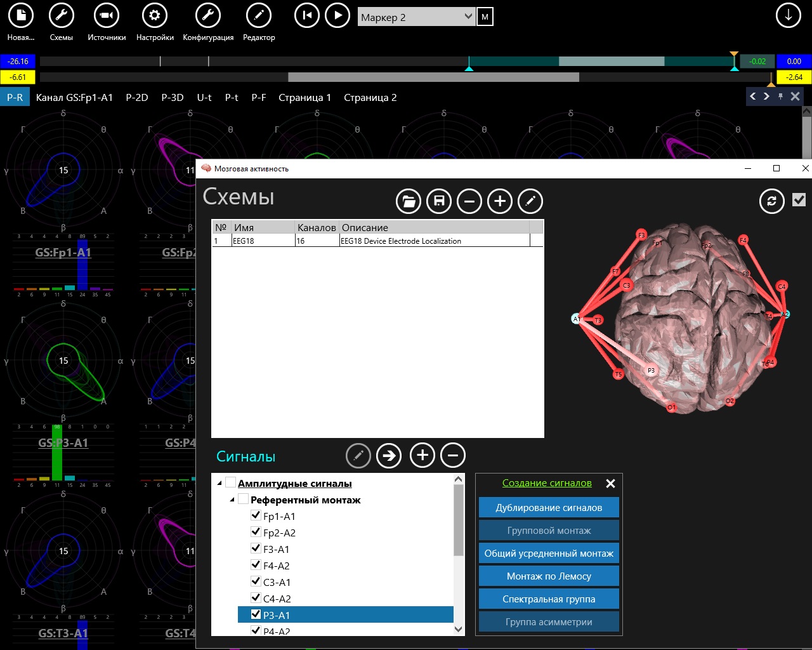Toggle the Амплитудные сигналы checkbox
Viewport: 812px width, 650px height.
[x=231, y=482]
